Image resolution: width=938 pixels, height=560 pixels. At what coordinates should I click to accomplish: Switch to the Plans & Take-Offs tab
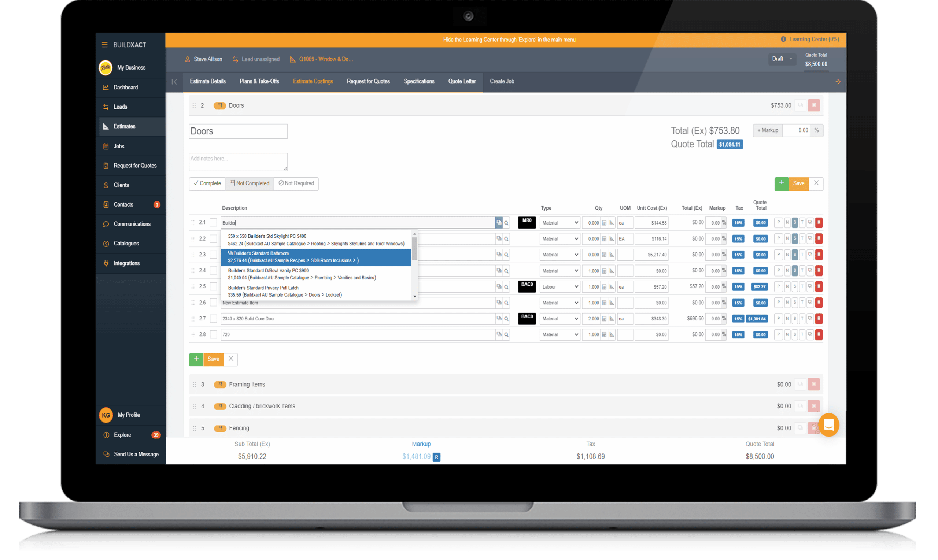[259, 82]
